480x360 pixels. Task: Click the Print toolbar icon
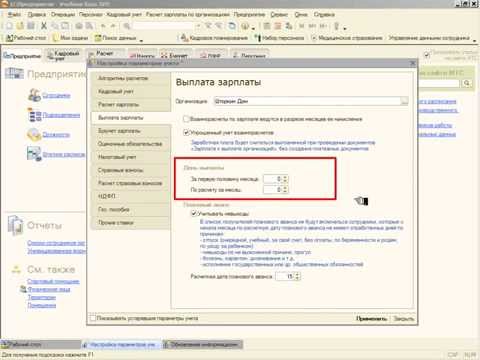(x=79, y=26)
